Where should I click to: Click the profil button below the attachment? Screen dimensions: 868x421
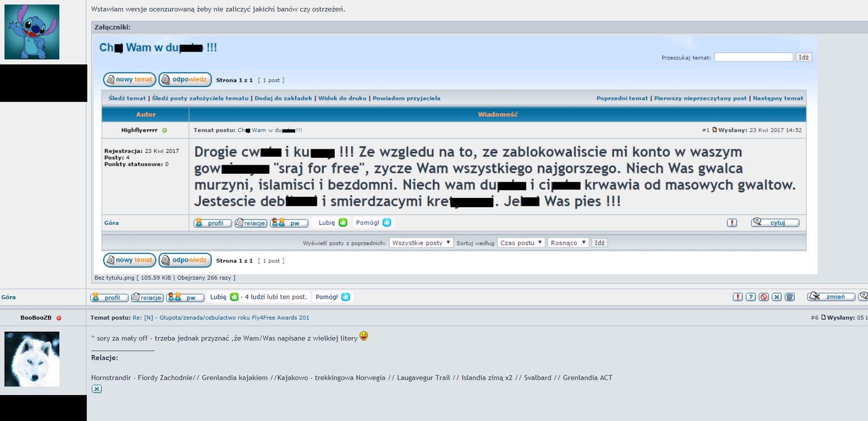(x=109, y=297)
